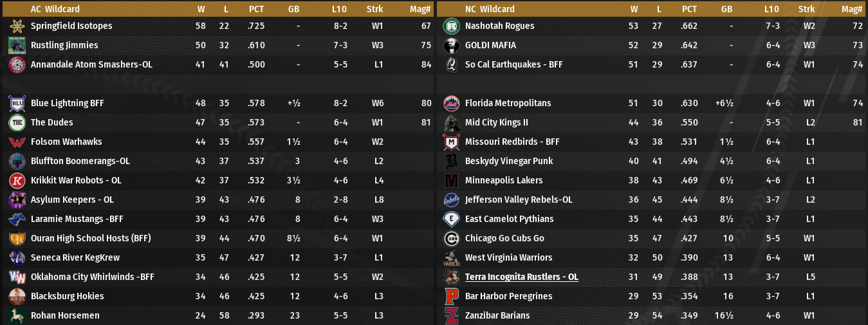The image size is (868, 325).
Task: Open the GOLDI MAFIA team page
Action: (x=490, y=45)
